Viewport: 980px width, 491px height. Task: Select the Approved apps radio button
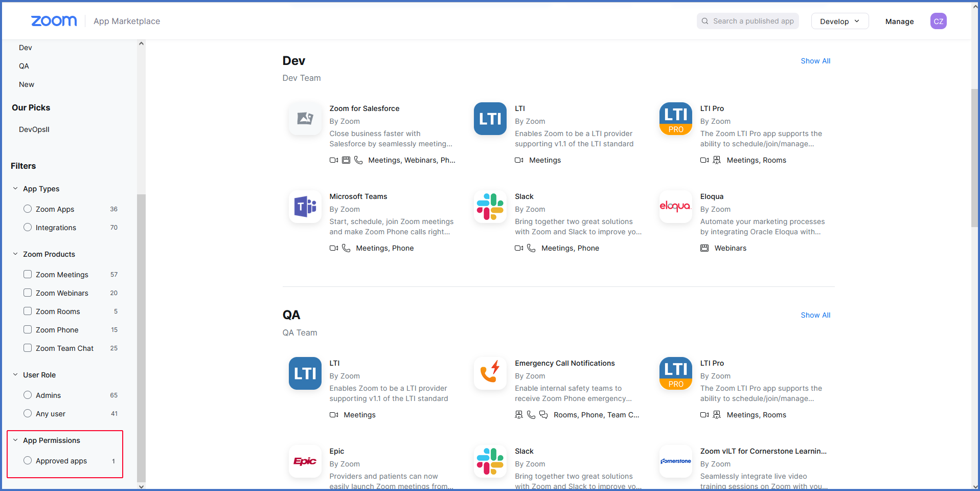pos(28,460)
